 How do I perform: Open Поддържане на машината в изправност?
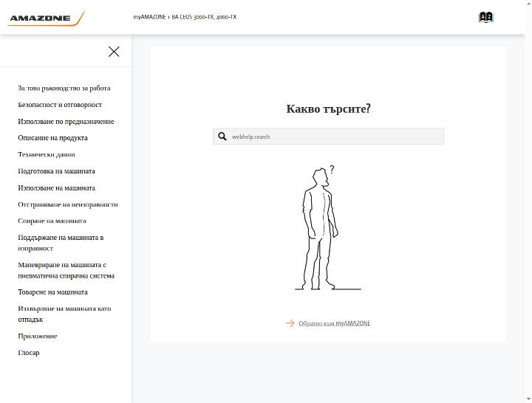tap(61, 243)
